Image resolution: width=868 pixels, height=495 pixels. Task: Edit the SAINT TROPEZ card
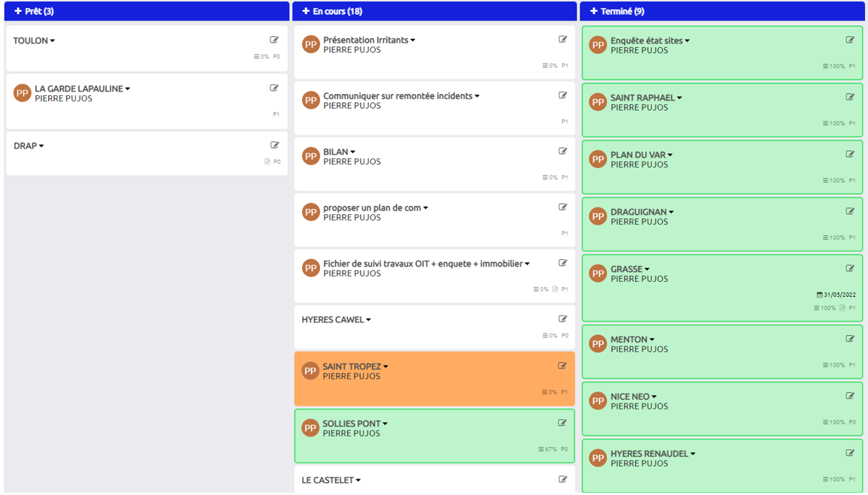pyautogui.click(x=562, y=367)
